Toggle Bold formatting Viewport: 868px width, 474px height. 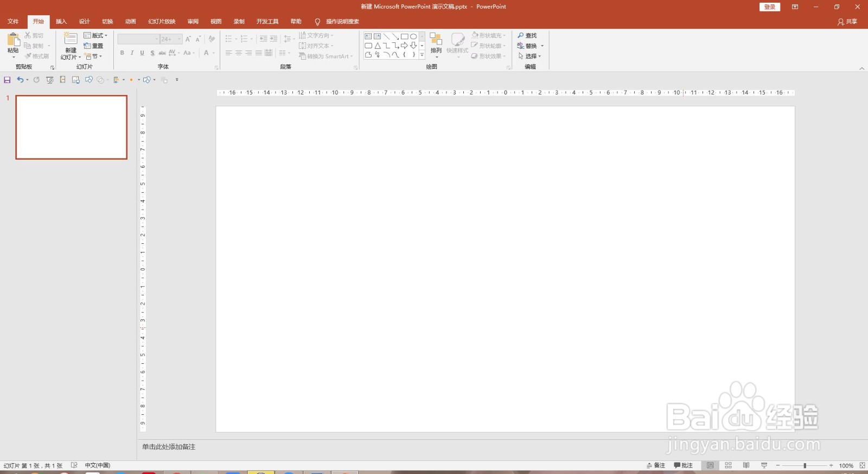(122, 53)
